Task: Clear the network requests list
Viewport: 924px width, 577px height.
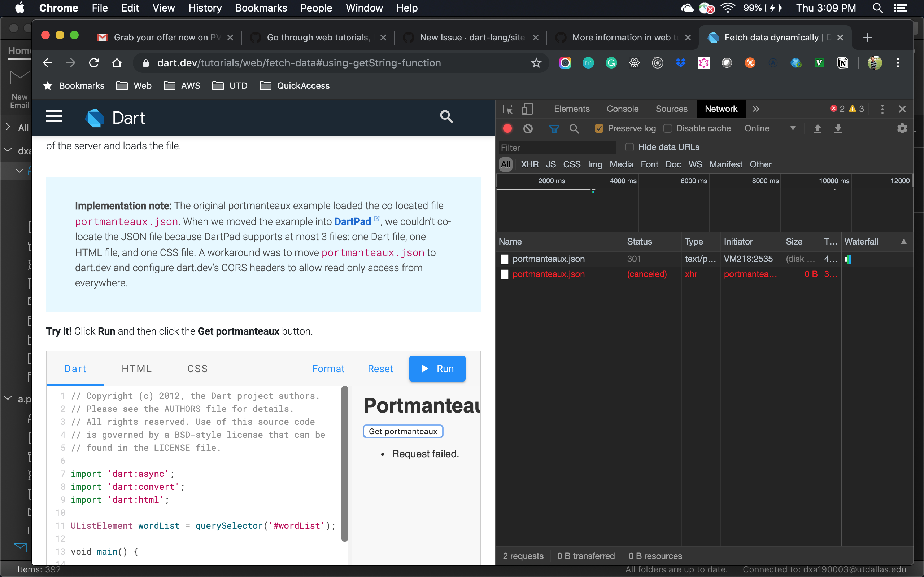Action: [x=527, y=129]
